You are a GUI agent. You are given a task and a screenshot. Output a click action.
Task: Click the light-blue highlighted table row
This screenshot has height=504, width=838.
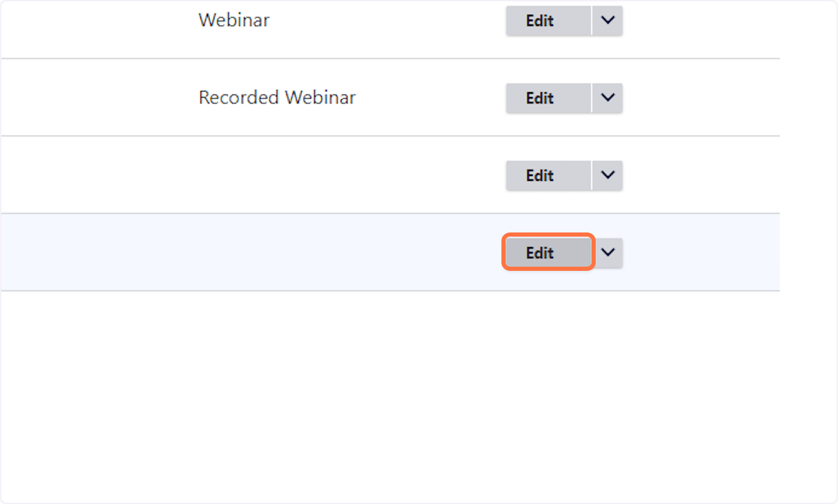390,253
